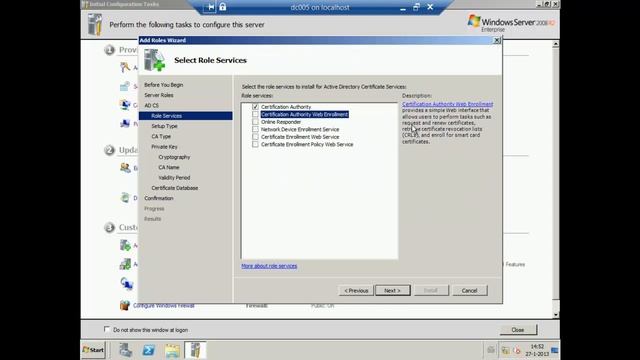The height and width of the screenshot is (360, 640).
Task: Go to the CA Name step
Action: point(169,167)
